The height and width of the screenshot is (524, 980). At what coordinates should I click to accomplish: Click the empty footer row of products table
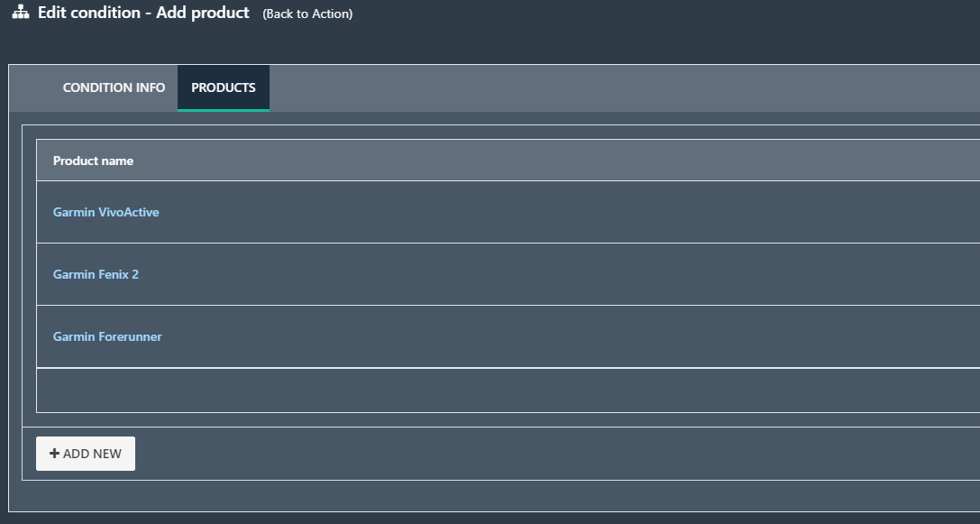[x=508, y=391]
